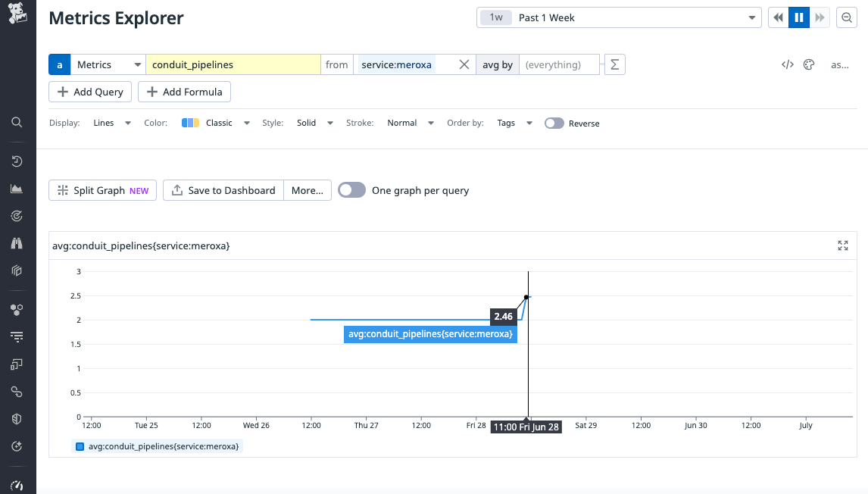
Task: Open the More... menu
Action: (307, 190)
